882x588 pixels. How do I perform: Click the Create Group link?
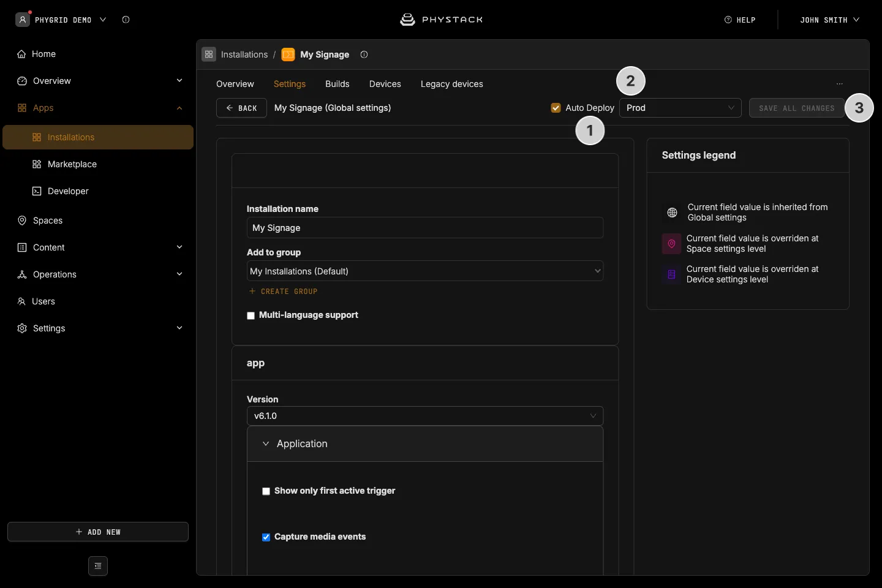[x=284, y=292]
